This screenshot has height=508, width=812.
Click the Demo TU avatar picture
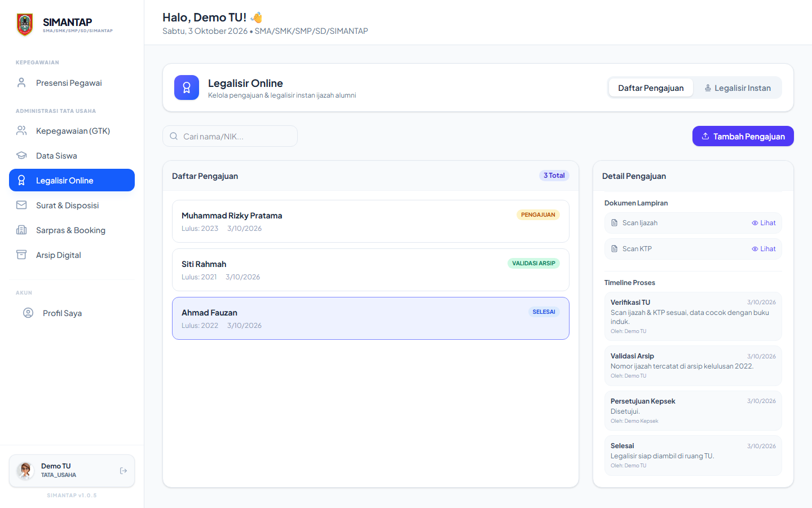coord(25,471)
